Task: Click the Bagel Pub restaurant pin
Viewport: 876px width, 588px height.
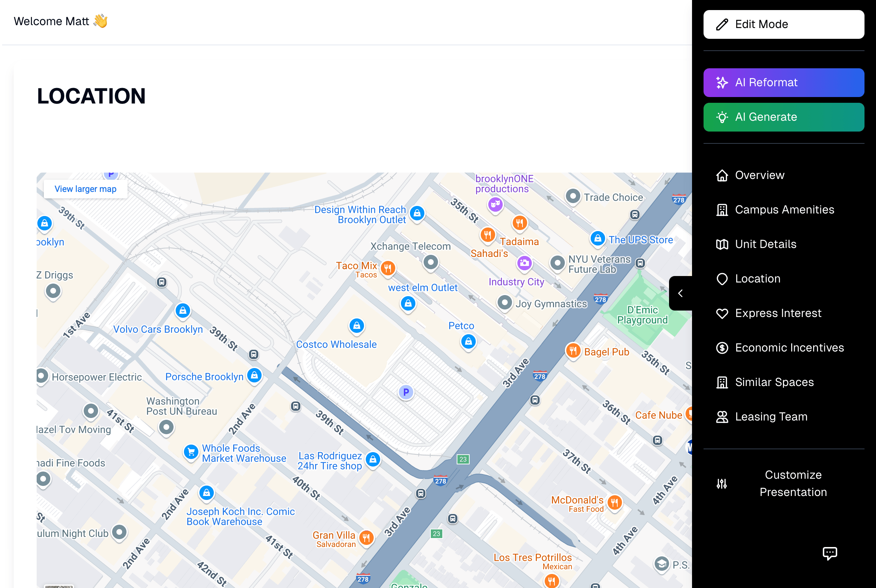Action: click(x=573, y=352)
